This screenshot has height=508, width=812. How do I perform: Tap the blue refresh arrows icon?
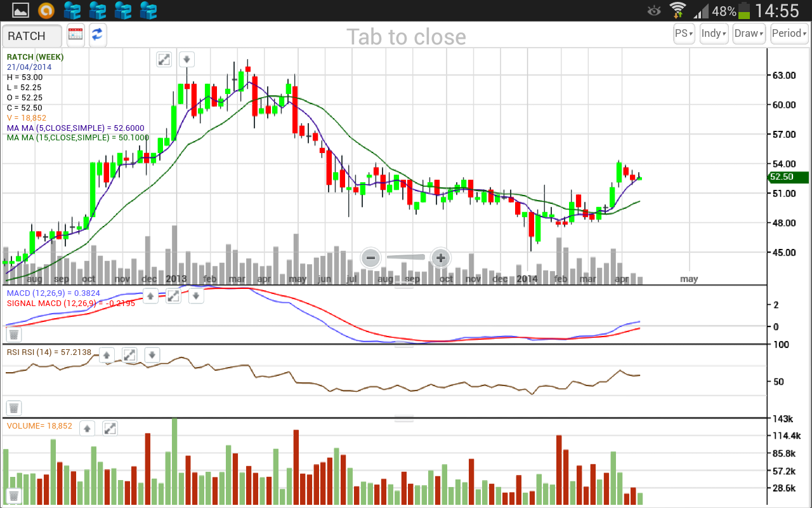97,35
